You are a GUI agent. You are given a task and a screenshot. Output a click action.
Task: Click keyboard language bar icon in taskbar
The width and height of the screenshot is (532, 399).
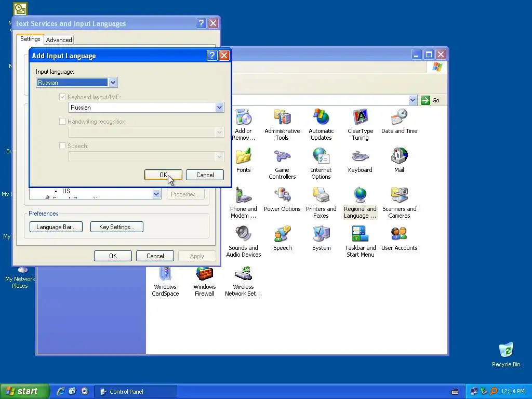(x=455, y=392)
